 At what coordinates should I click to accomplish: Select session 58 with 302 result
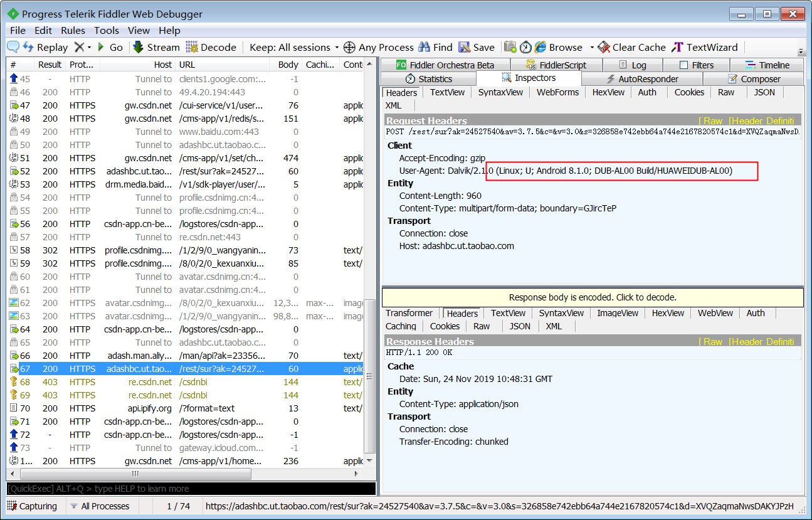click(185, 250)
